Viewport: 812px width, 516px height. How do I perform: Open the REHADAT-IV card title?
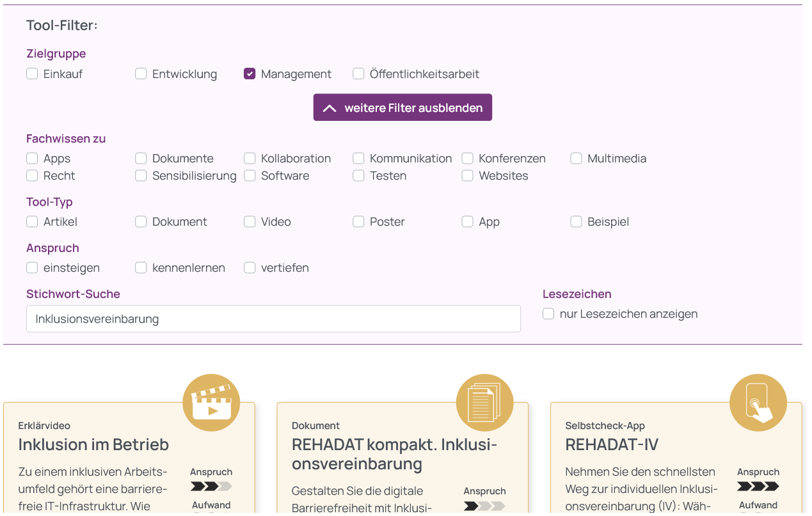pyautogui.click(x=612, y=444)
